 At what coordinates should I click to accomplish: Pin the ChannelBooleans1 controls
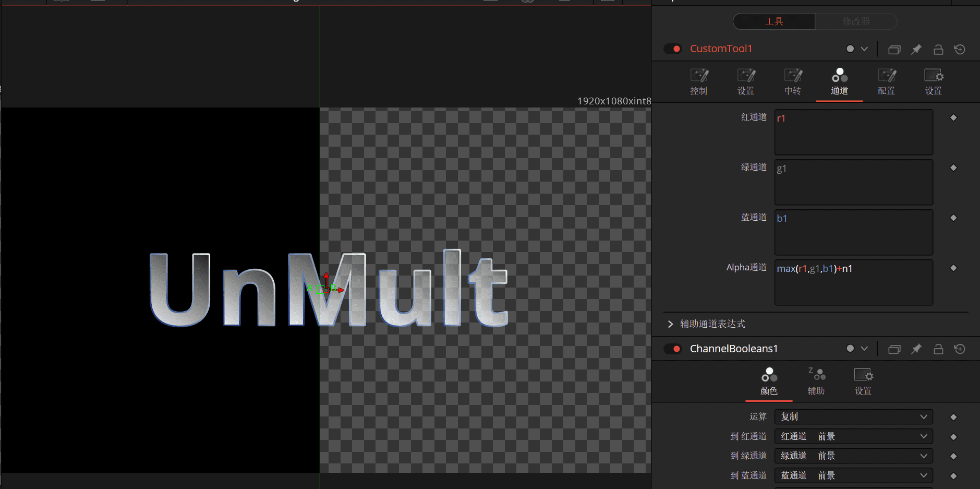(x=916, y=349)
